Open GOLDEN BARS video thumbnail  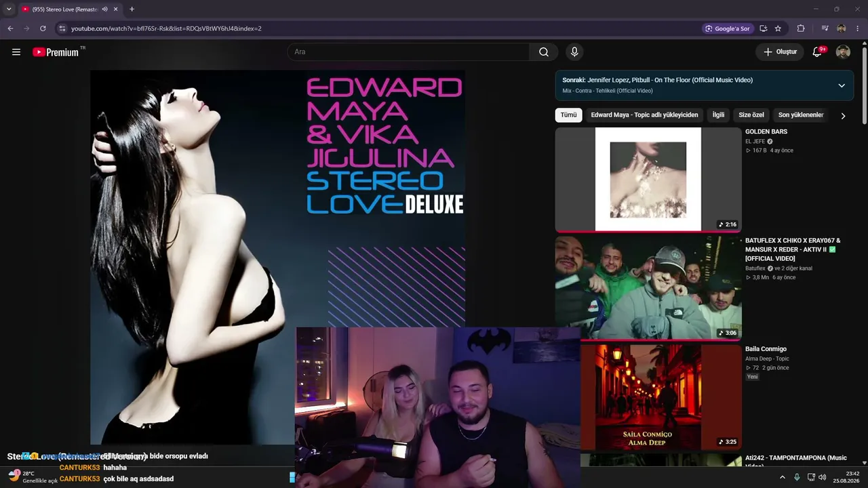pyautogui.click(x=648, y=180)
